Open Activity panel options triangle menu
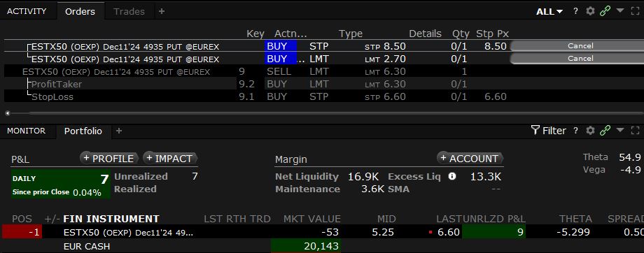Viewport: 644px width, 253px height. point(620,10)
